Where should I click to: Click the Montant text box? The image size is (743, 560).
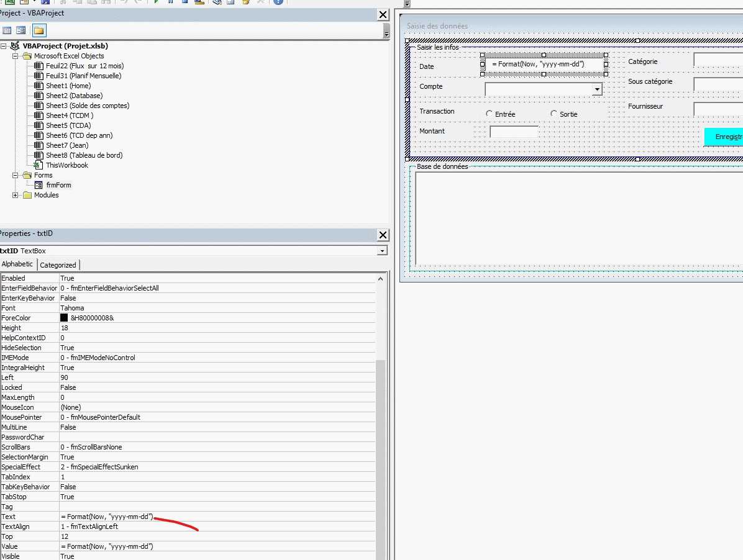514,132
